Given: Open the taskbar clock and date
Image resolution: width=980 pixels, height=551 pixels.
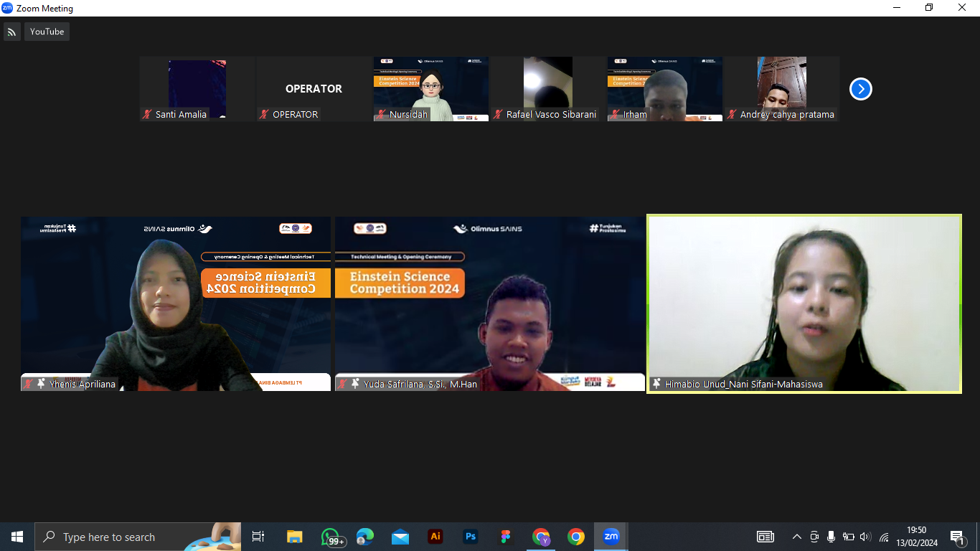Looking at the screenshot, I should pos(917,537).
